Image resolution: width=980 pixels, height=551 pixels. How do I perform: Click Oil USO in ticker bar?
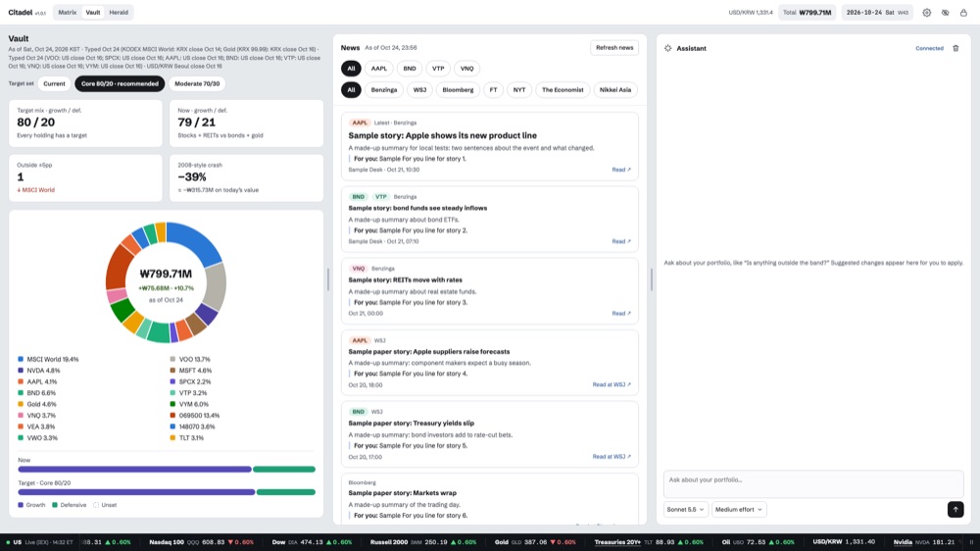pyautogui.click(x=759, y=542)
